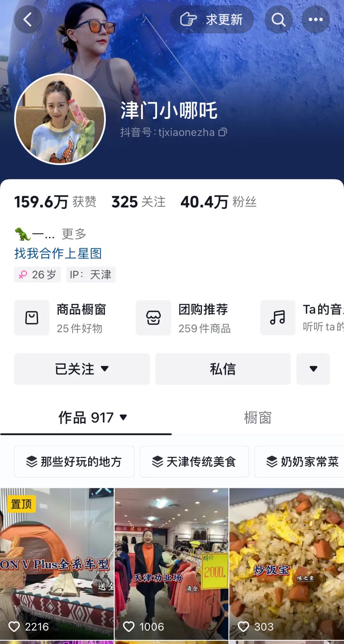Open the 找我合作上星图 link
Viewport: 344px width, 644px height.
point(58,254)
